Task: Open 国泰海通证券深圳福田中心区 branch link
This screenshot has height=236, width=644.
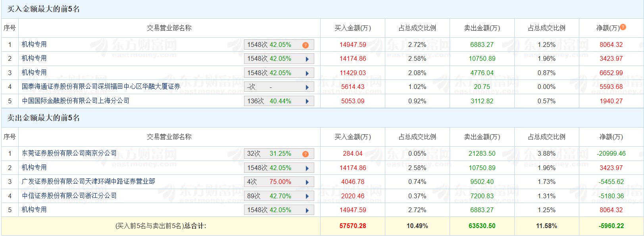Action: pos(101,87)
